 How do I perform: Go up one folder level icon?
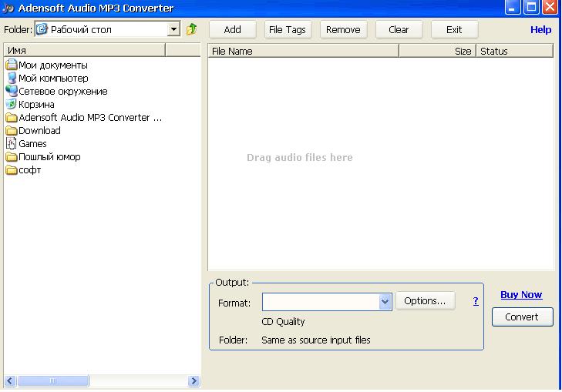point(192,29)
